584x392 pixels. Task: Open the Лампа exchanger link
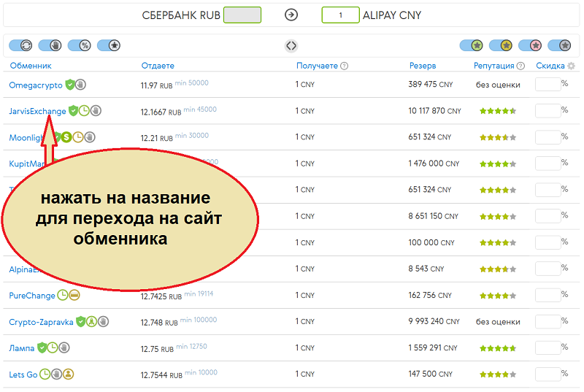[22, 348]
